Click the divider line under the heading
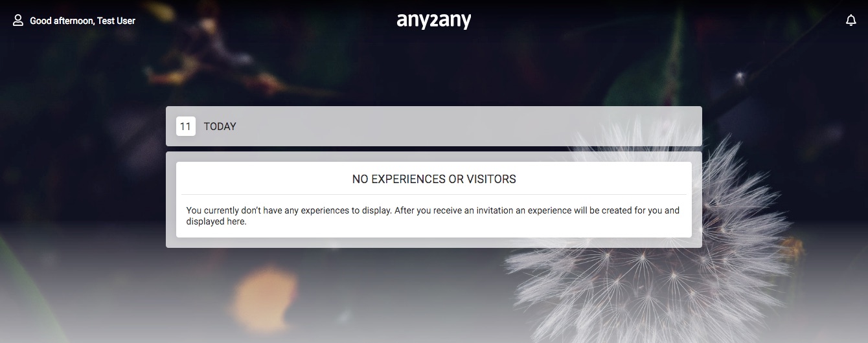Screen dimensions: 868x343 pyautogui.click(x=434, y=194)
